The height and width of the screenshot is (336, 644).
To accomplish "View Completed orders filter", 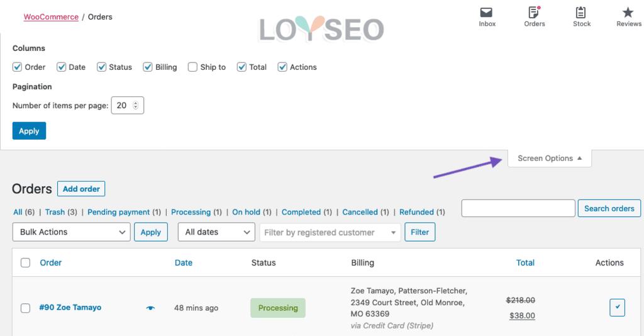I will pyautogui.click(x=301, y=212).
